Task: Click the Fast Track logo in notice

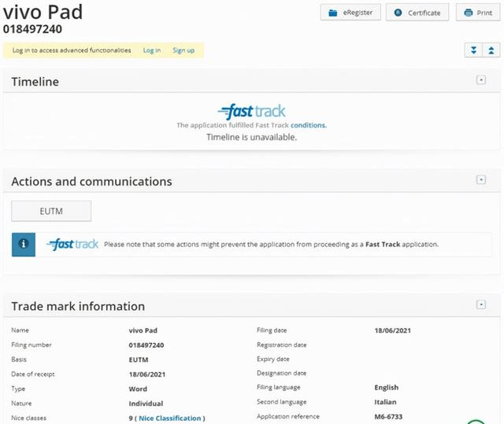Action: click(72, 245)
